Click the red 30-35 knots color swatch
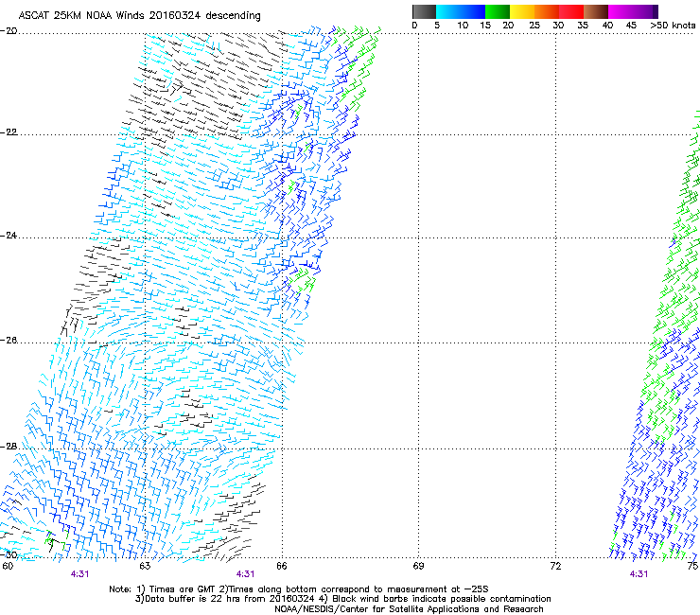 point(571,11)
